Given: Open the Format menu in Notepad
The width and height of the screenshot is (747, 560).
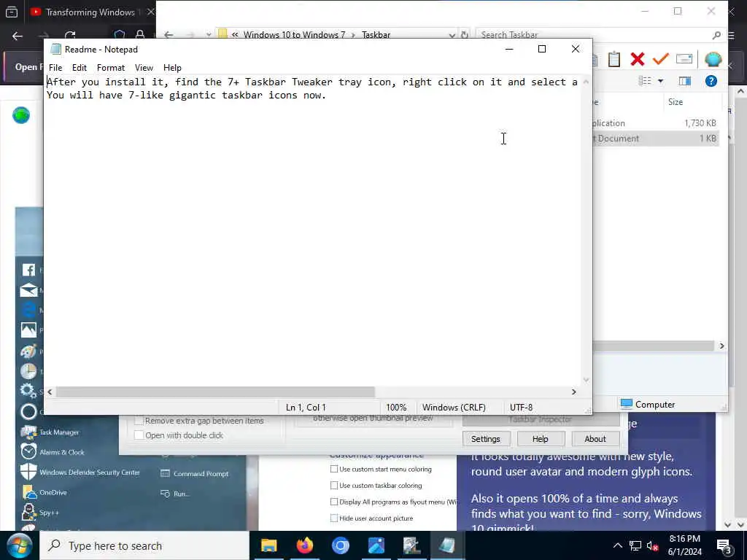Looking at the screenshot, I should [111, 68].
